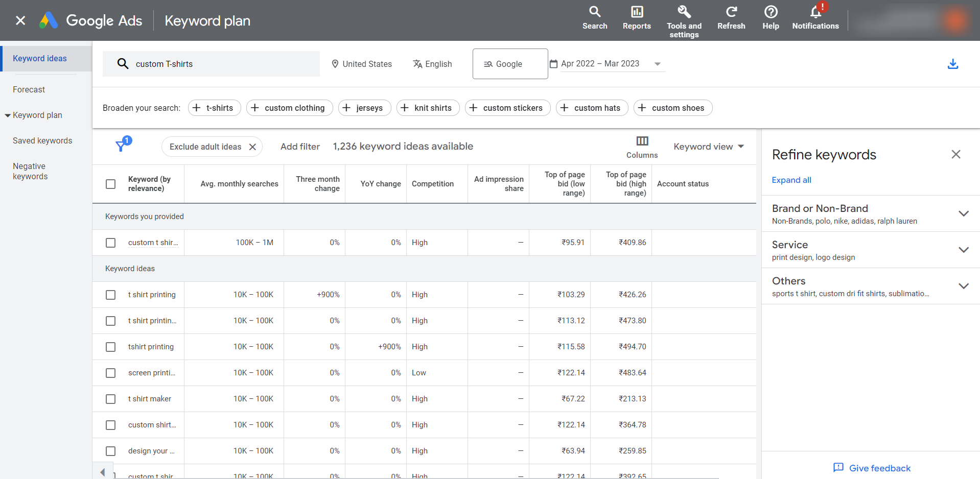Open the Help icon
This screenshot has width=980, height=479.
771,12
